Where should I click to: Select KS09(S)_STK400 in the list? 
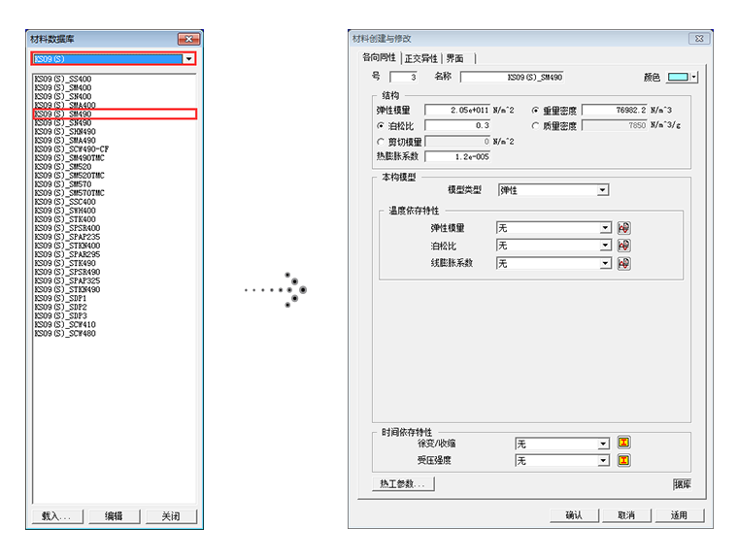(x=65, y=219)
